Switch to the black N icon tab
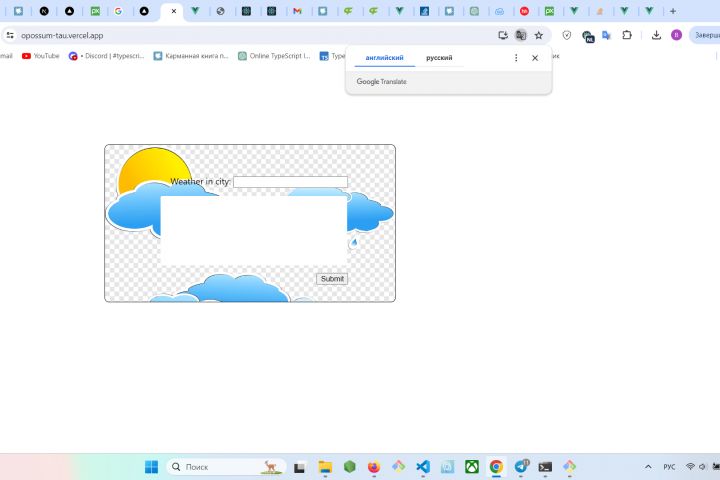Viewport: 720px width, 480px height. pos(44,11)
